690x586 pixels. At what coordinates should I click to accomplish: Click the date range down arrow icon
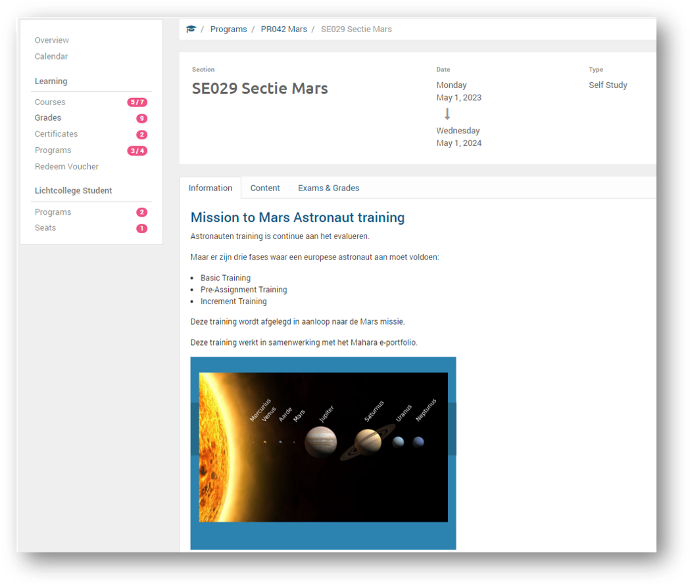tap(447, 114)
